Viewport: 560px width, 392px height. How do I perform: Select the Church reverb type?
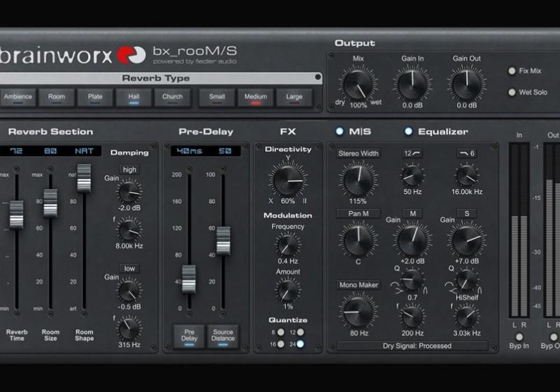pyautogui.click(x=171, y=97)
